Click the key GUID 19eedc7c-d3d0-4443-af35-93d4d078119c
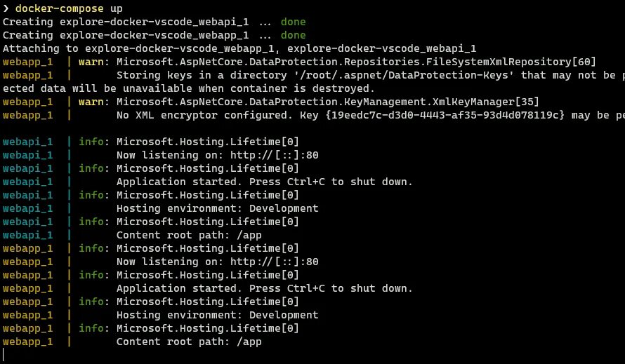The height and width of the screenshot is (364, 625). (445, 115)
